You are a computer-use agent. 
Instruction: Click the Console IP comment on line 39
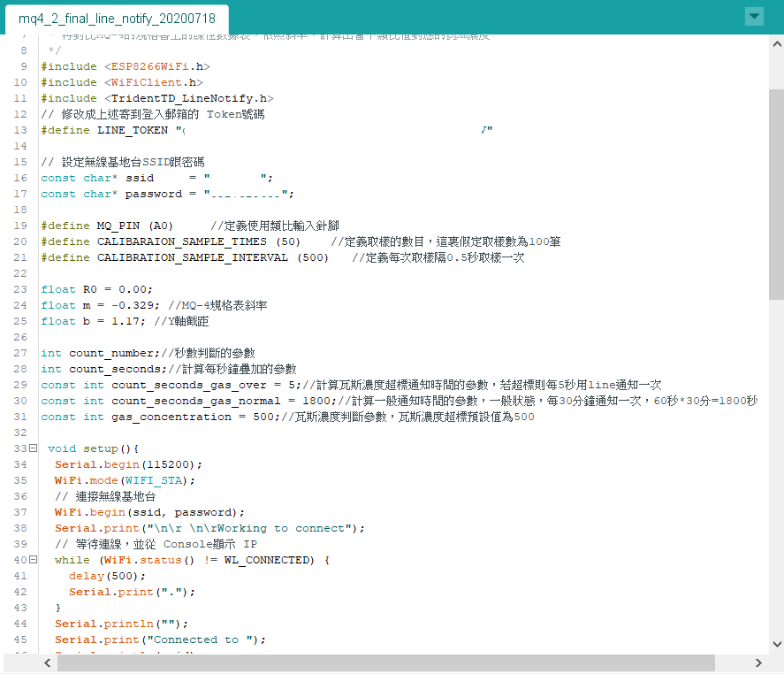coord(156,544)
